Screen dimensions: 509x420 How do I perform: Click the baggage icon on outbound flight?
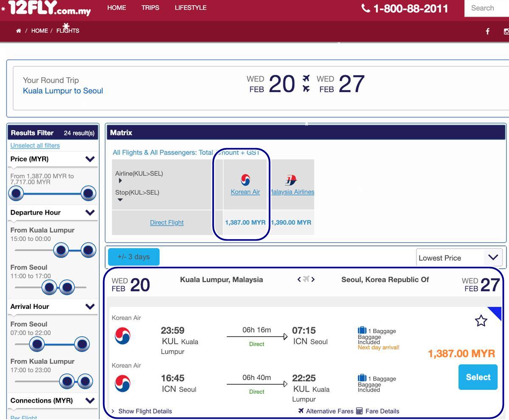click(x=362, y=330)
